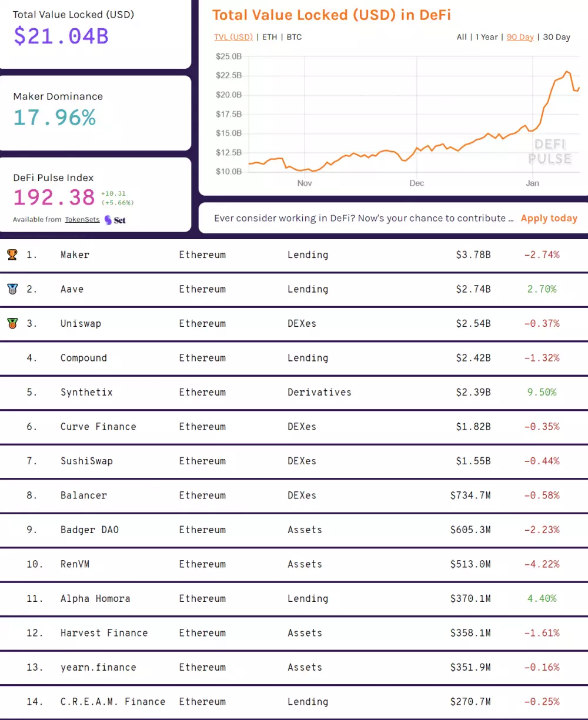The width and height of the screenshot is (588, 720).
Task: Click the bronze medal icon beside Uniswap
Action: 13,323
